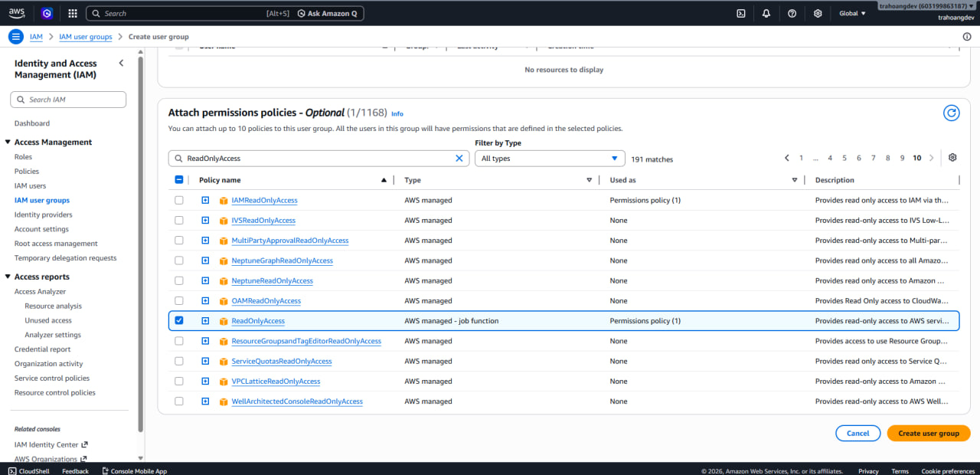980x475 pixels.
Task: Focus the policy filter search box
Action: pyautogui.click(x=318, y=159)
